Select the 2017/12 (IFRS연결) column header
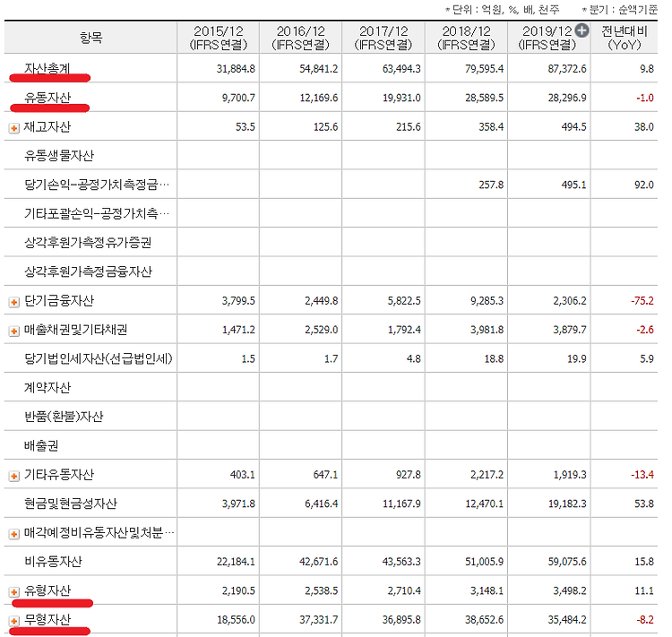672x637 pixels. pyautogui.click(x=383, y=38)
